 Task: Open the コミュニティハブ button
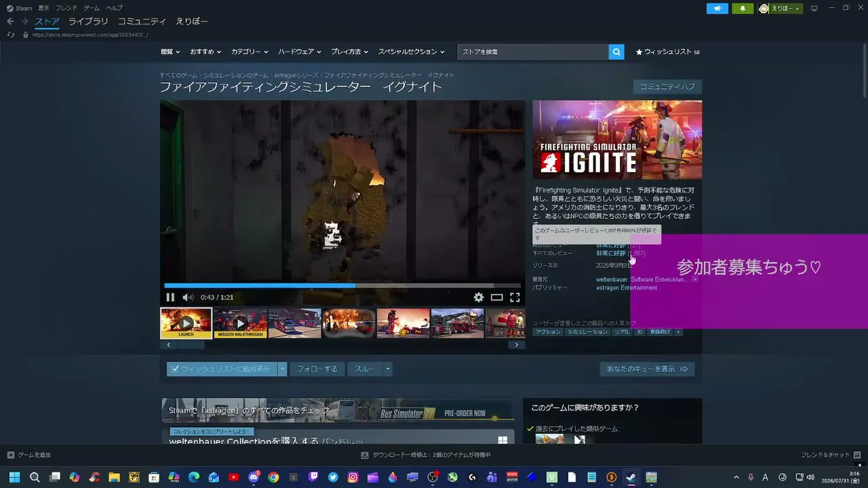[x=667, y=87]
